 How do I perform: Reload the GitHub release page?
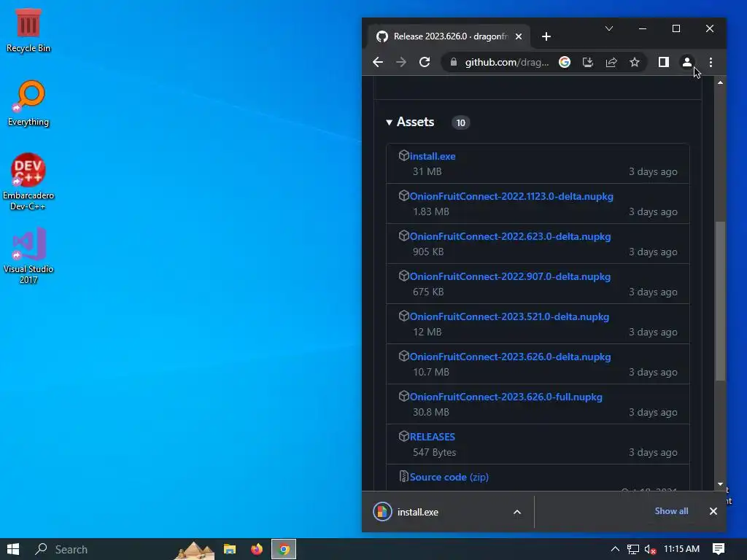pyautogui.click(x=425, y=63)
